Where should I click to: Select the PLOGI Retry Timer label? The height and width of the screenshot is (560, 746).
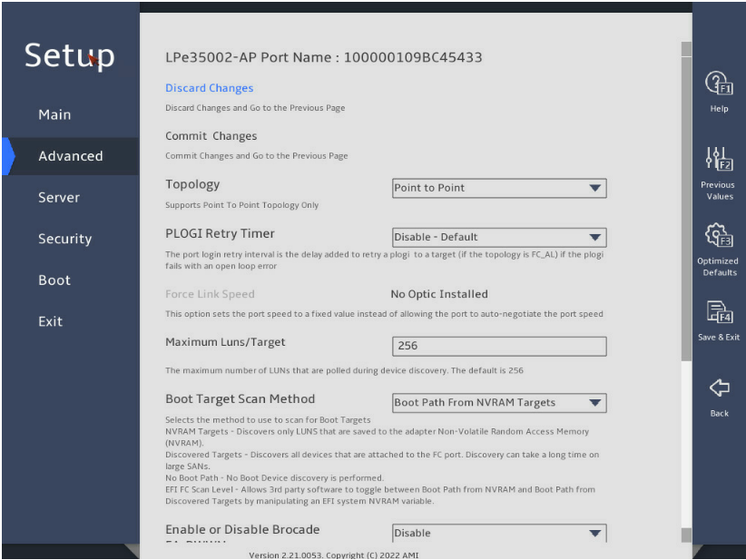pyautogui.click(x=220, y=233)
